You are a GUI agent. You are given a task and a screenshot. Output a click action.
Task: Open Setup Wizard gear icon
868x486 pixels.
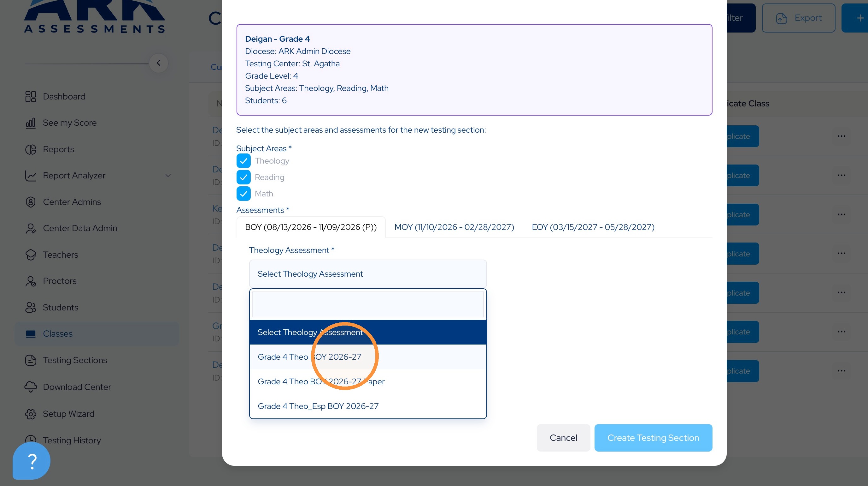coord(30,414)
